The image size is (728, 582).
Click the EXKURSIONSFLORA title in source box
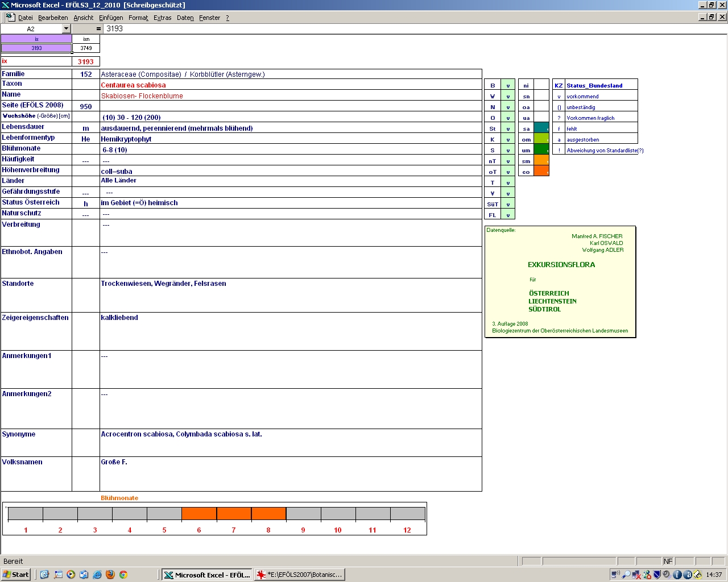point(561,264)
